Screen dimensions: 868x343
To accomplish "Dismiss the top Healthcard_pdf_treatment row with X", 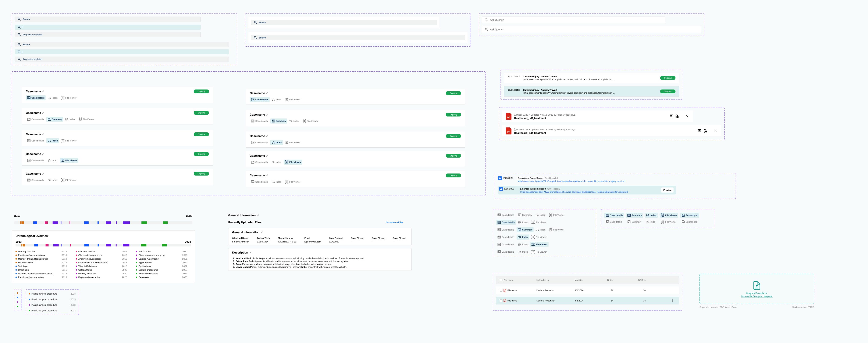I will click(x=687, y=116).
